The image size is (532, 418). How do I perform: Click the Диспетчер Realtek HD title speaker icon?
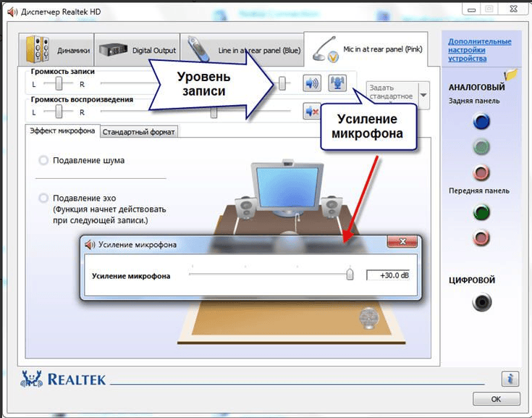coord(12,12)
